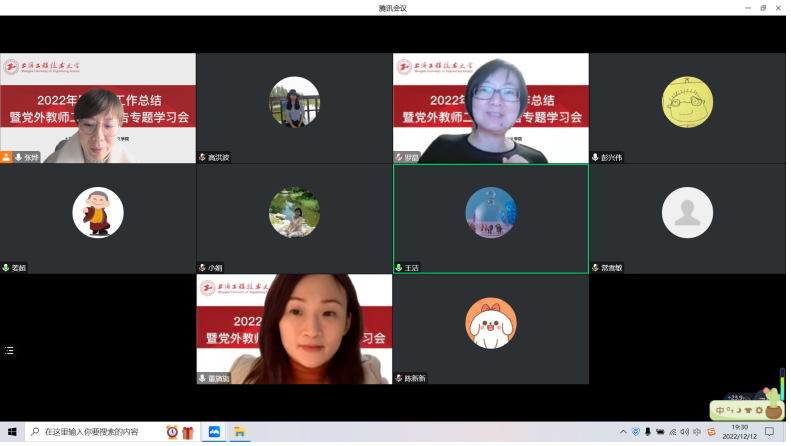Open the participant list icon at left edge
The height and width of the screenshot is (446, 791).
(x=10, y=351)
